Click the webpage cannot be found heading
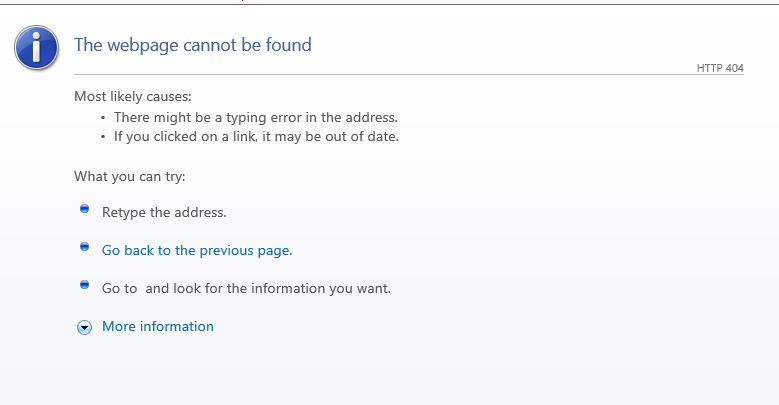Image resolution: width=779 pixels, height=405 pixels. 193,45
